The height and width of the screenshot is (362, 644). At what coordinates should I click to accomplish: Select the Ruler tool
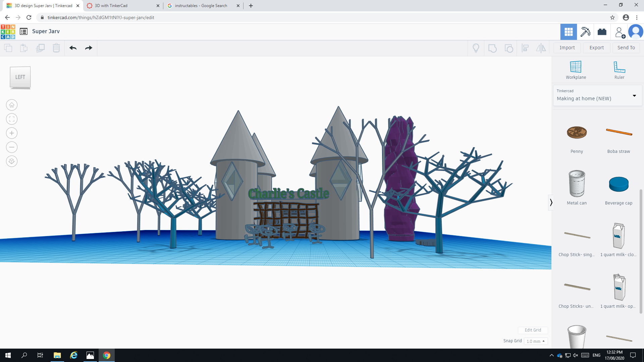(x=619, y=70)
